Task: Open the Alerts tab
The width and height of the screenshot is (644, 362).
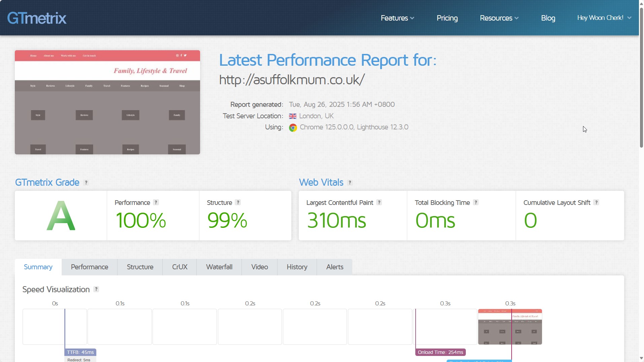Action: coord(335,267)
